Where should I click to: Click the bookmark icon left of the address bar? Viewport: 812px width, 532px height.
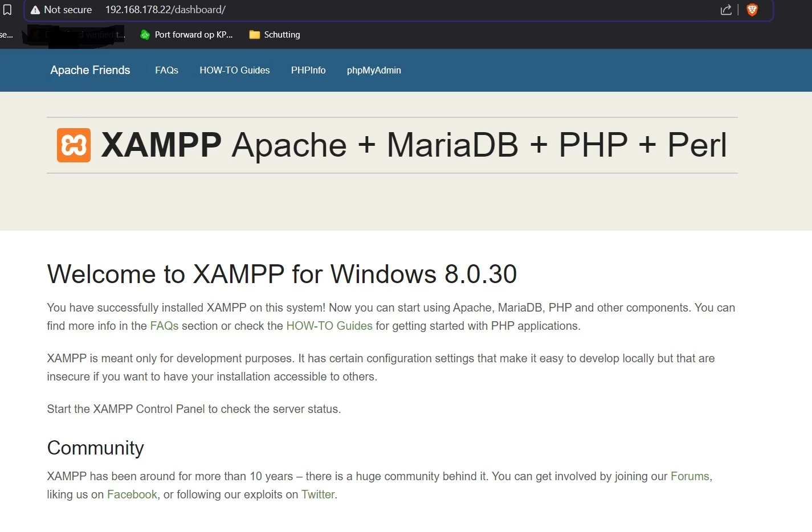coord(7,10)
